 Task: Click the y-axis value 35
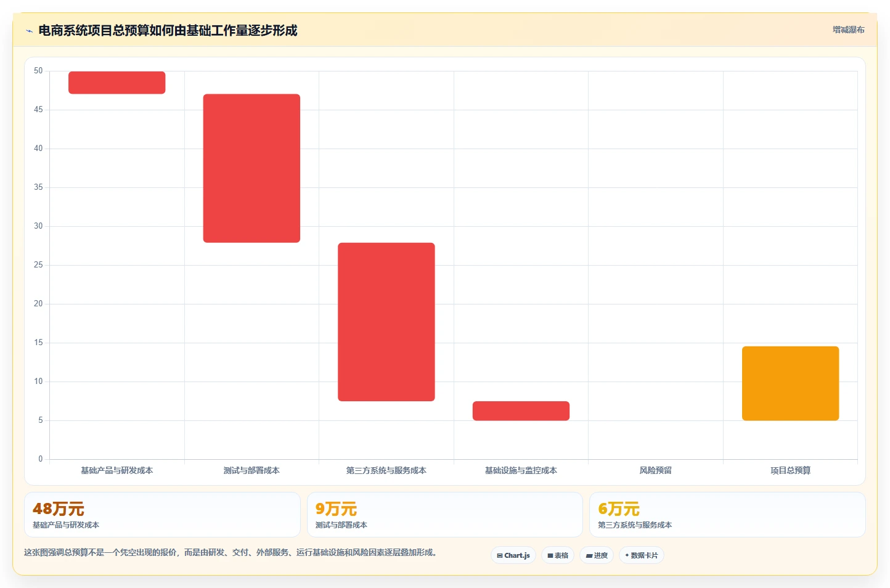pyautogui.click(x=38, y=187)
